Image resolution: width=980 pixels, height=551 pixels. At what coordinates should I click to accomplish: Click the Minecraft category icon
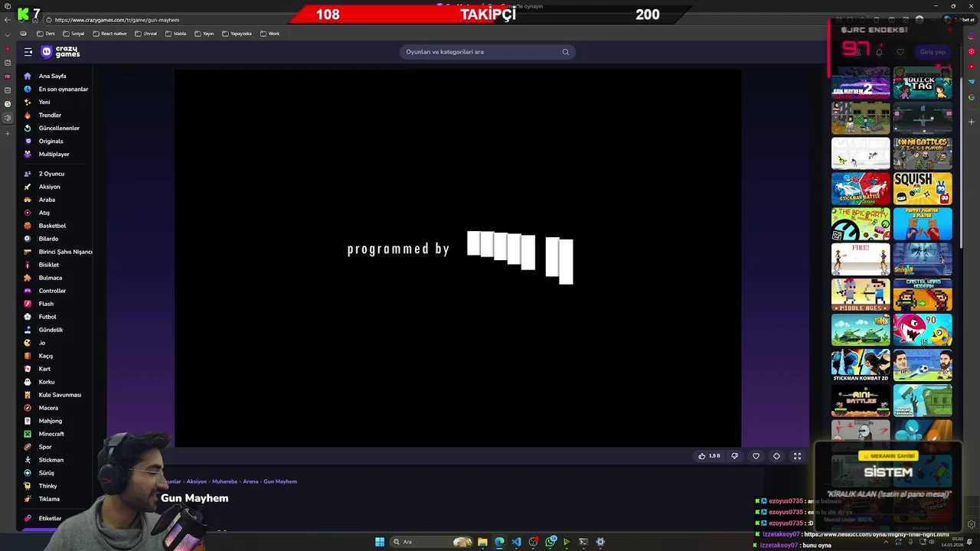(28, 434)
